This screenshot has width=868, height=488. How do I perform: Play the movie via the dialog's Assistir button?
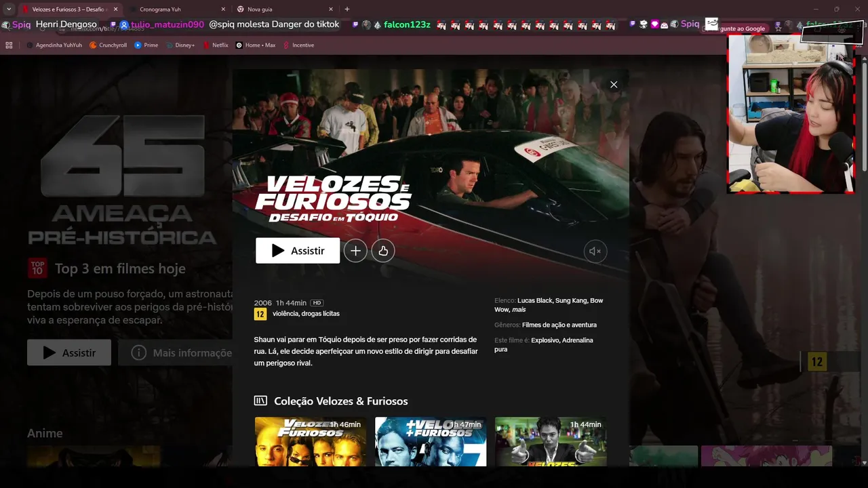pos(298,251)
